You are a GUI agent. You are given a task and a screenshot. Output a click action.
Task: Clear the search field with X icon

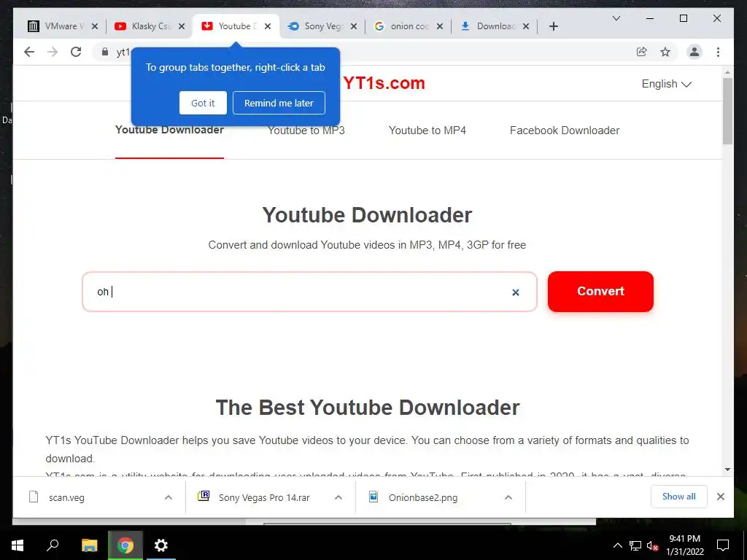(516, 292)
